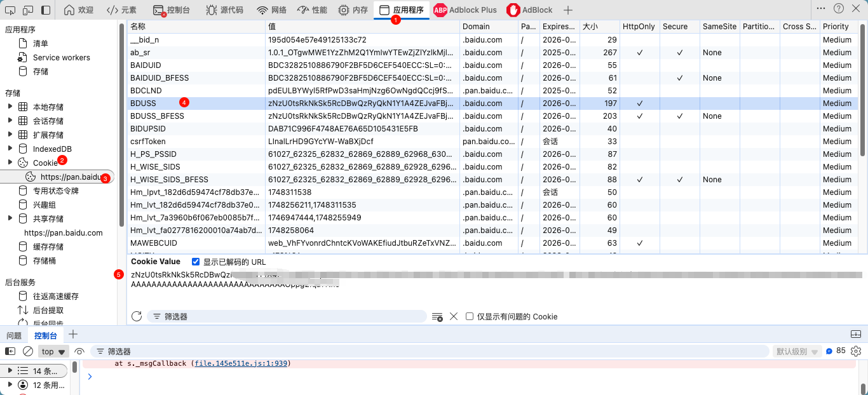Image resolution: width=868 pixels, height=395 pixels.
Task: Refresh the cookie list with reload icon
Action: [136, 316]
